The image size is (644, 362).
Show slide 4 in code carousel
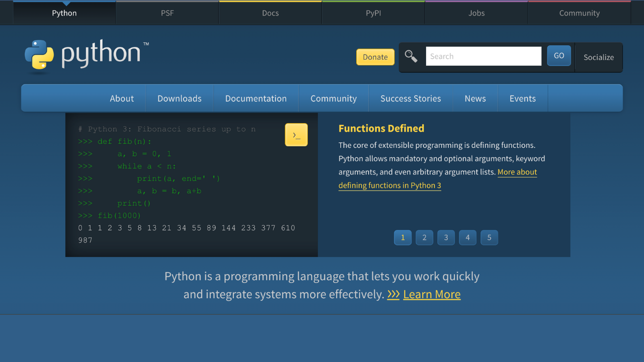[467, 238]
